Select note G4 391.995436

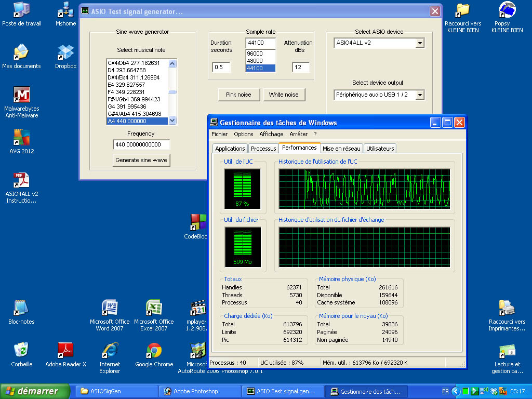(x=137, y=107)
